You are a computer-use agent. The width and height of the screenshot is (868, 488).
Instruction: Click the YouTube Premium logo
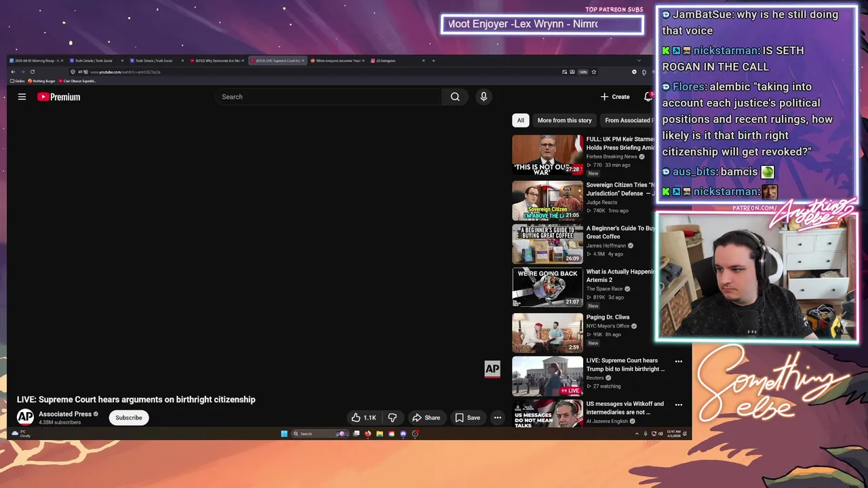coord(58,97)
